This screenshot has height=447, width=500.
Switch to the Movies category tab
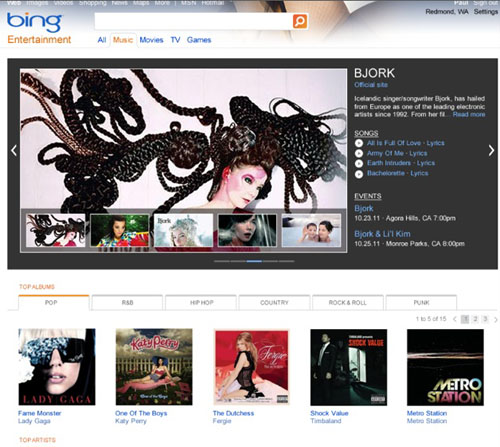(x=151, y=40)
